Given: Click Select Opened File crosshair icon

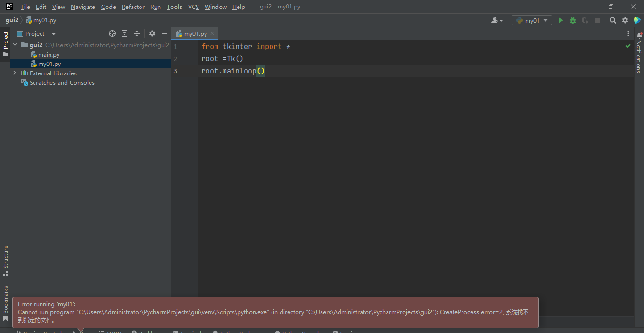Looking at the screenshot, I should tap(112, 33).
